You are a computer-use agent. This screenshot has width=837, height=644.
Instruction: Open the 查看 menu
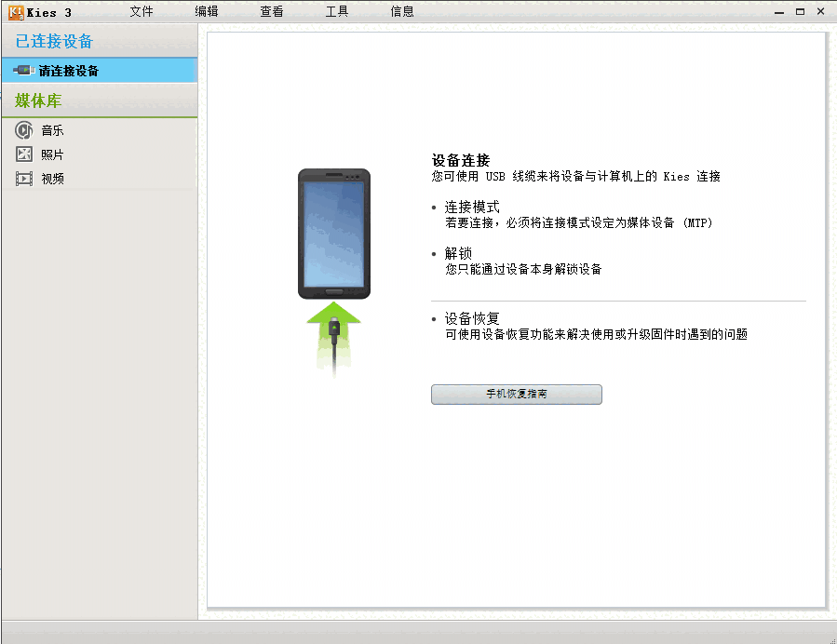click(272, 11)
